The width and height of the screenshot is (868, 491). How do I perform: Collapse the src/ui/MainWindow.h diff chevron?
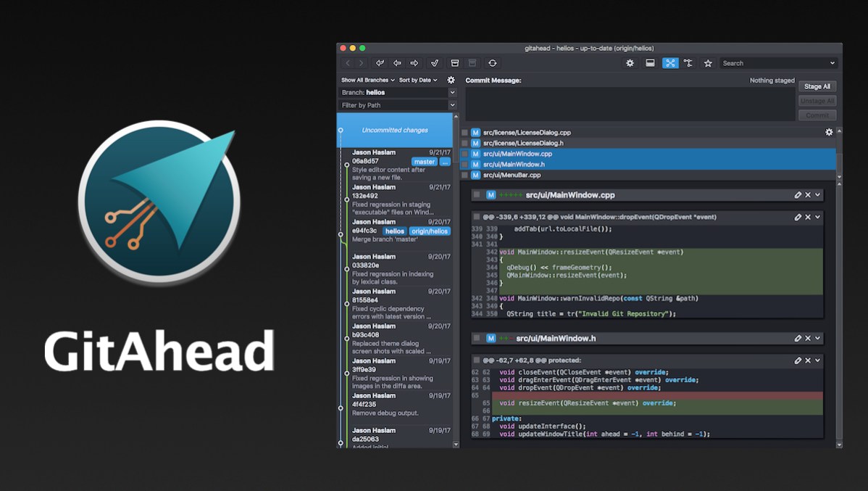[x=817, y=338]
